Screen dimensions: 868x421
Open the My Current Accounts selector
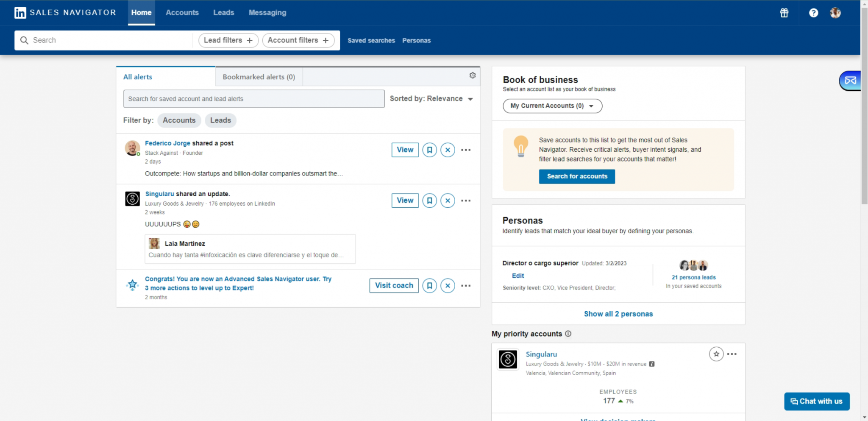(x=552, y=106)
